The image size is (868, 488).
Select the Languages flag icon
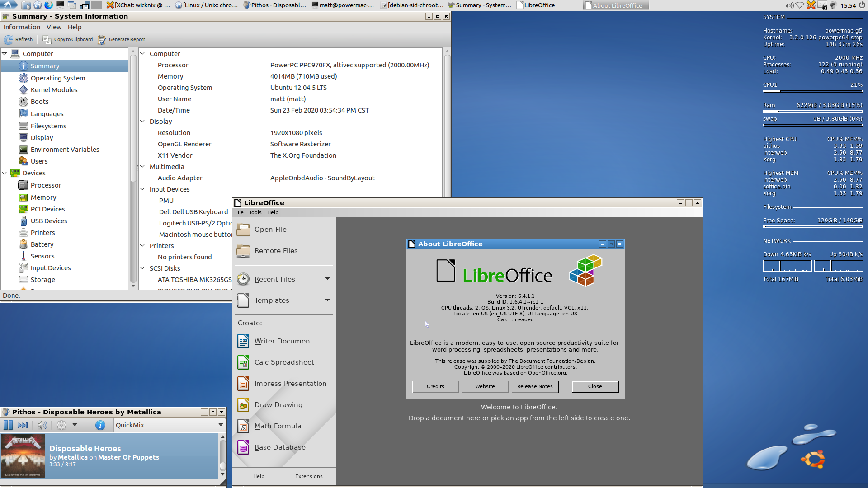pos(24,114)
